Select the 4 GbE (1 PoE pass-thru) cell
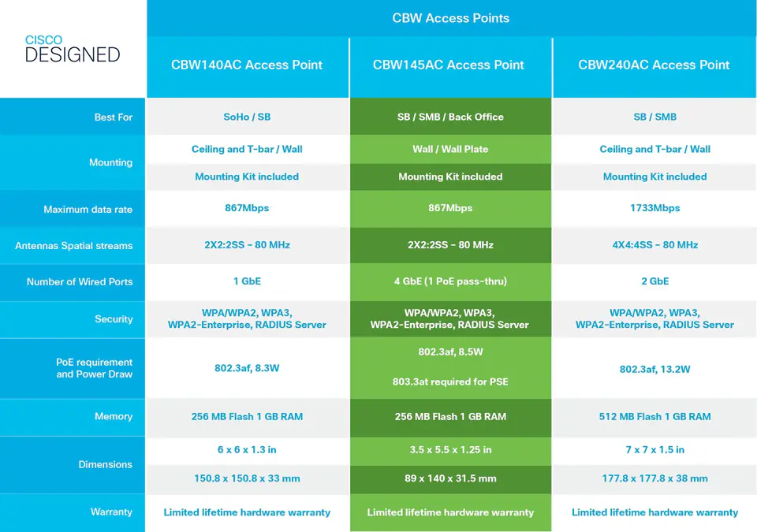Image resolution: width=757 pixels, height=532 pixels. click(450, 281)
